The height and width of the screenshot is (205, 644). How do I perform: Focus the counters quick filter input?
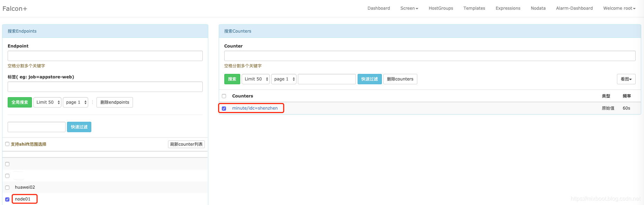pos(327,79)
